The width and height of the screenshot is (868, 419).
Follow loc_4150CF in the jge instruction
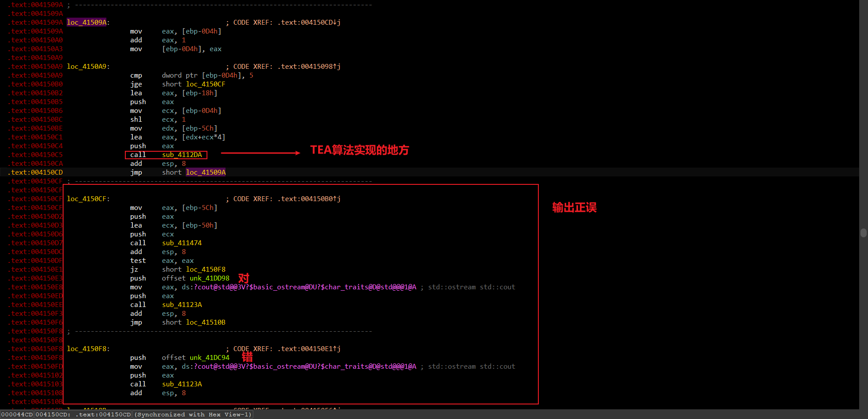tap(206, 84)
